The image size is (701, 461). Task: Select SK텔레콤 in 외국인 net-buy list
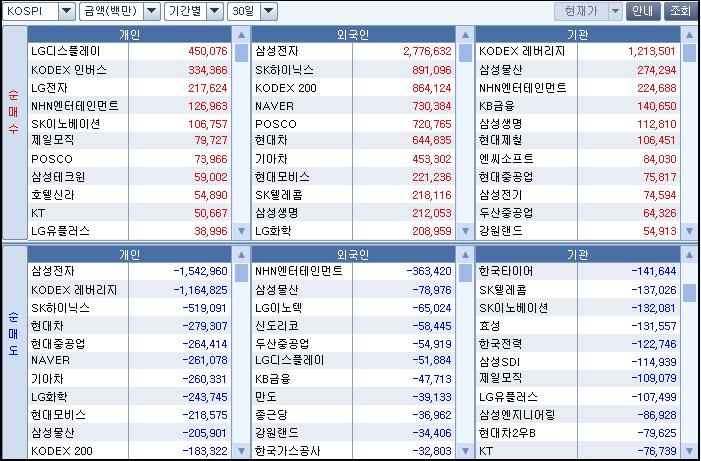point(354,195)
